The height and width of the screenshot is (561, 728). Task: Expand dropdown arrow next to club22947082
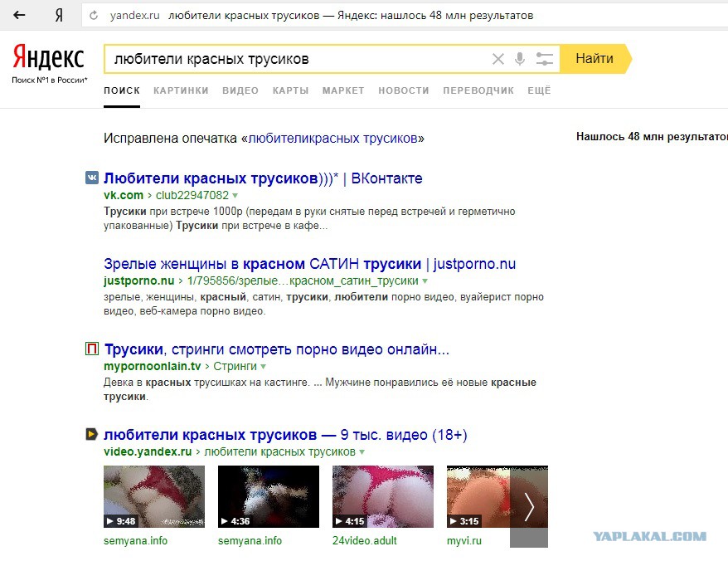(x=235, y=196)
